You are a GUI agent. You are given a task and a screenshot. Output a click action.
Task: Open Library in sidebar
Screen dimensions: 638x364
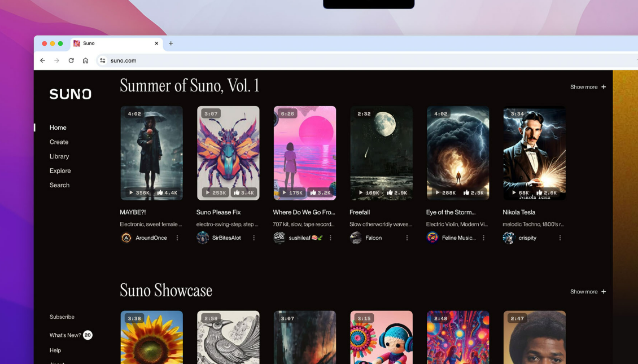(x=59, y=156)
